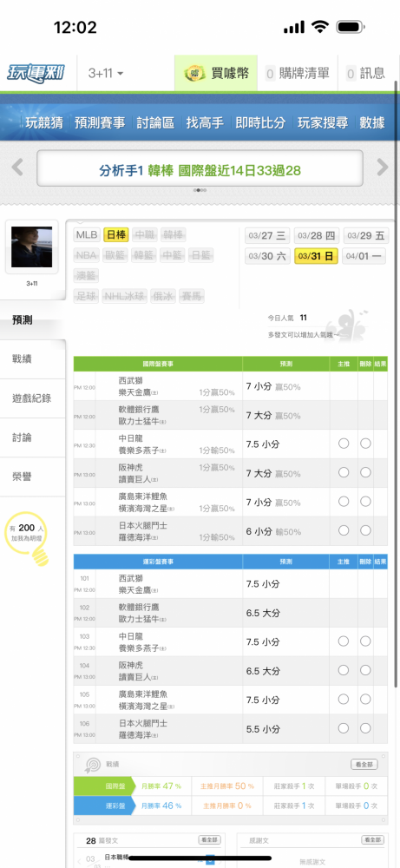Screen dimensions: 400x868
Task: Click the 運彩盤賽事 table header
Action: click(158, 562)
